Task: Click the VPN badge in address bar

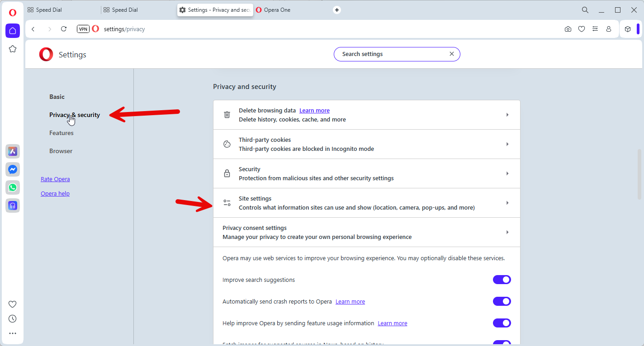Action: click(83, 29)
